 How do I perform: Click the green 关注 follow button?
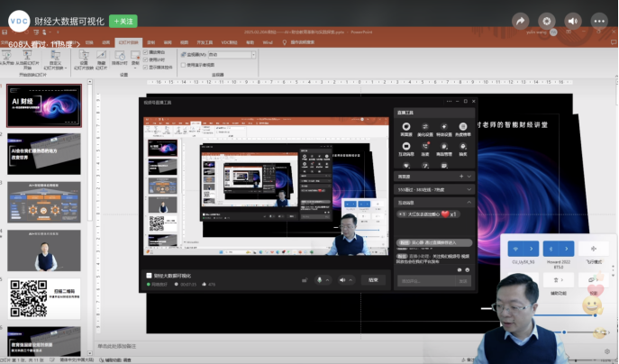pos(123,20)
